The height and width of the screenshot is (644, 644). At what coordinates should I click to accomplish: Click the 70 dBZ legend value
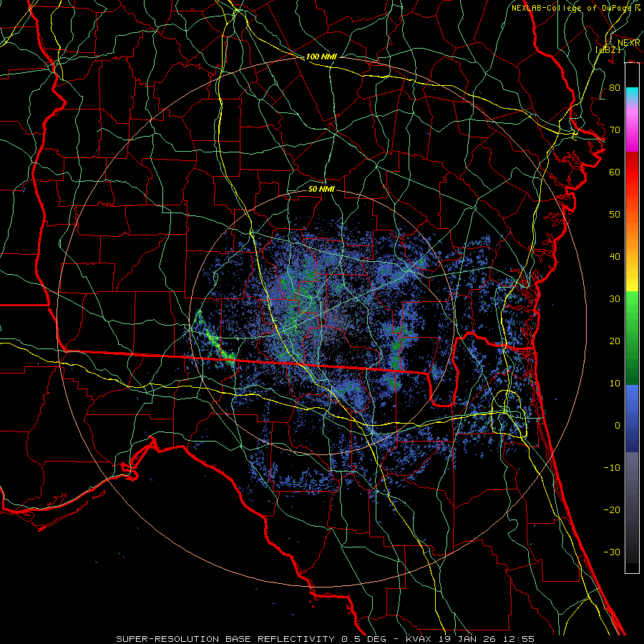tap(615, 130)
